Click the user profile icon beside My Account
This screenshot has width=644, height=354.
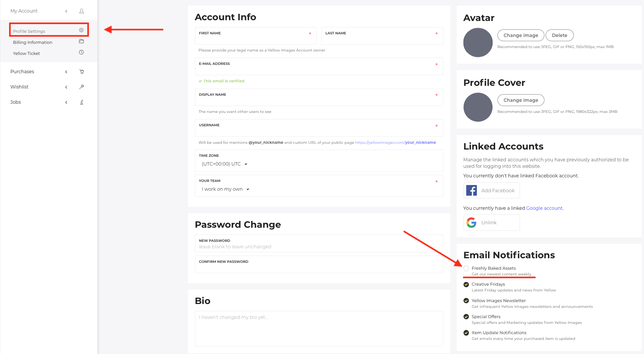click(x=81, y=11)
